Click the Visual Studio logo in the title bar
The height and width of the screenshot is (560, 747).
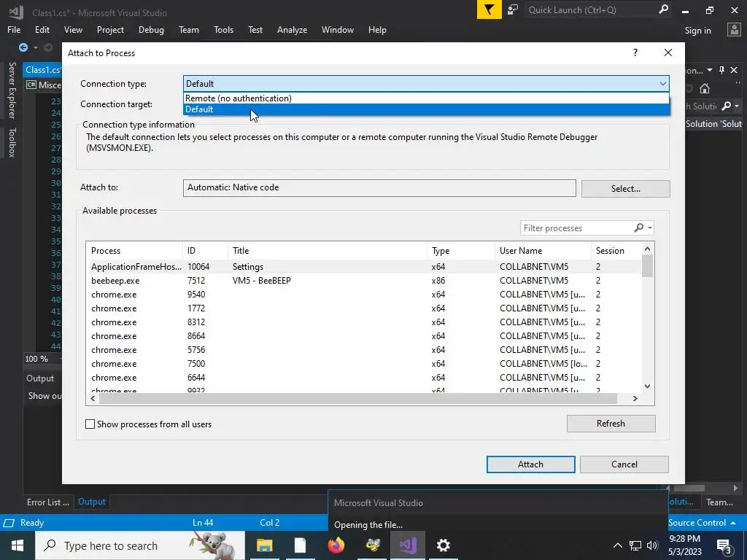coord(16,12)
